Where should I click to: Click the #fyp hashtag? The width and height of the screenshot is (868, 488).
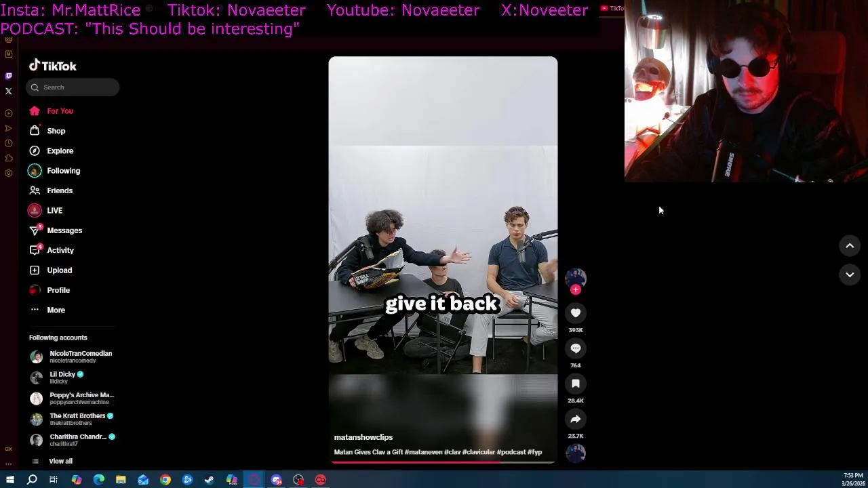click(534, 452)
